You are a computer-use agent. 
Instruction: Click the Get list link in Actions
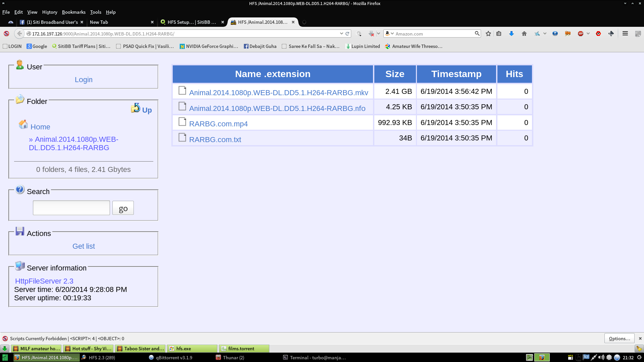point(84,246)
